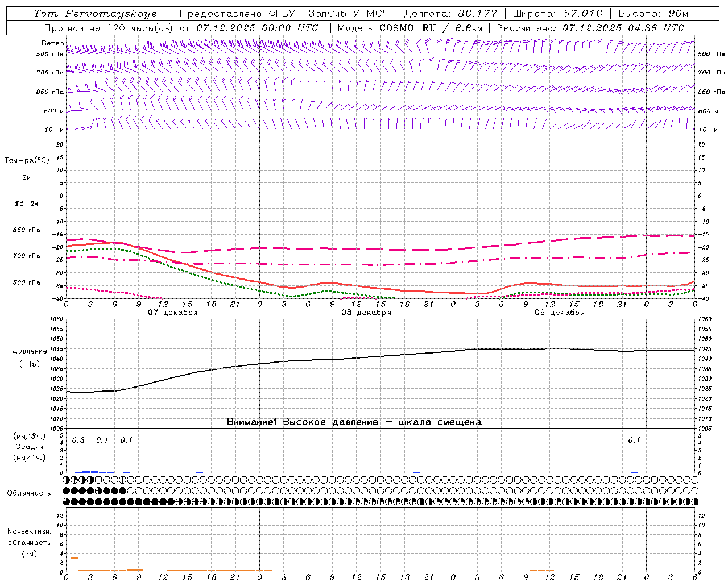Click the Tom_Pervomayskoye station title

(x=95, y=14)
